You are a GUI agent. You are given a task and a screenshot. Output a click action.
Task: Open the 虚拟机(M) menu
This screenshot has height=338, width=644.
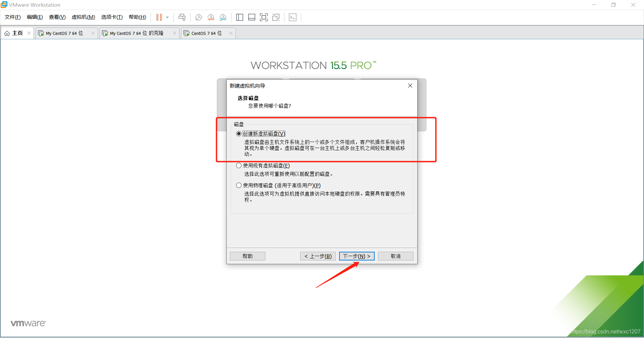click(x=84, y=17)
